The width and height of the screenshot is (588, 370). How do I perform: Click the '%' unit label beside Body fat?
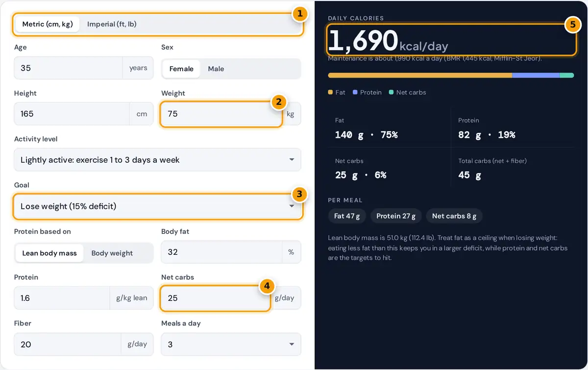click(291, 252)
